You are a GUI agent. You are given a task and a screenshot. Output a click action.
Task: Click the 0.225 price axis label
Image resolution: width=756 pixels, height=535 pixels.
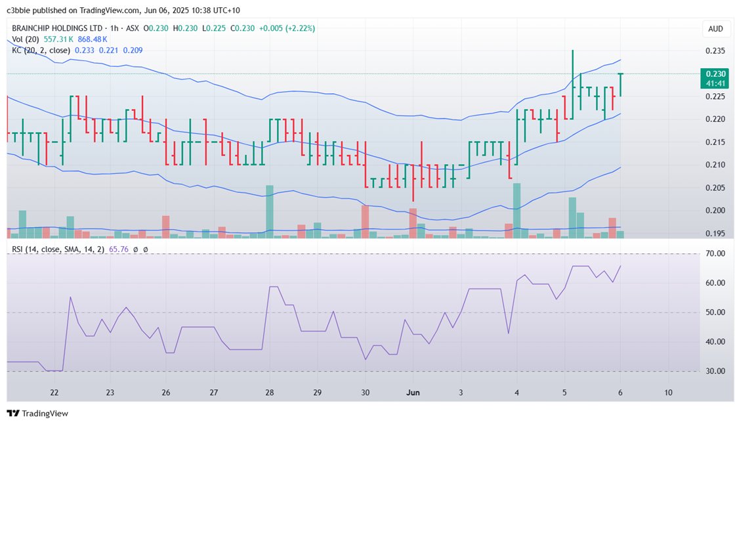tap(715, 96)
